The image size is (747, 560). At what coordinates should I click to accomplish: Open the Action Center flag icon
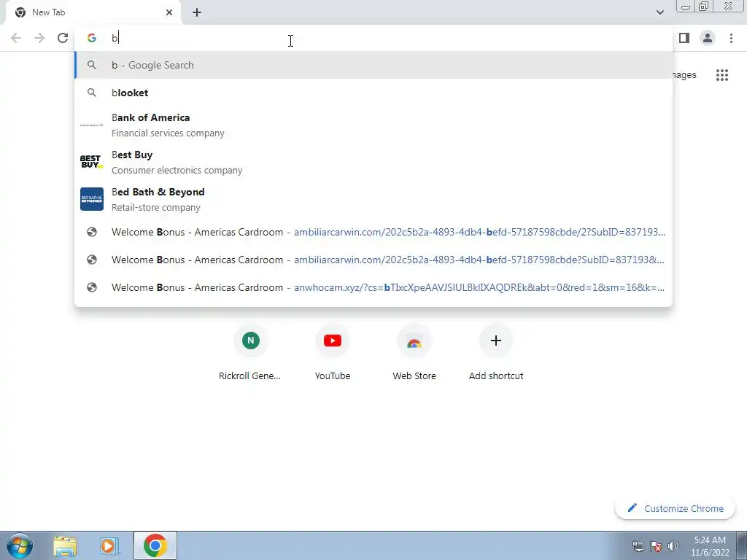[656, 546]
